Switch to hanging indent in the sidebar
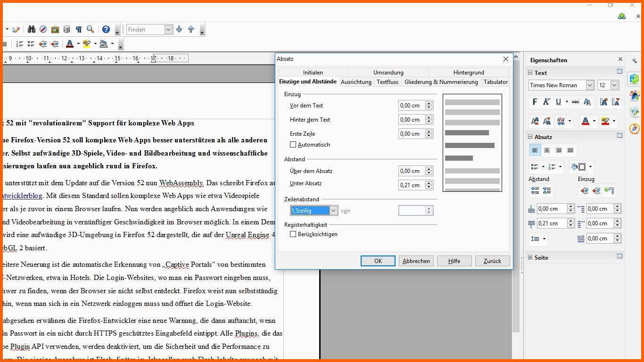 609,191
